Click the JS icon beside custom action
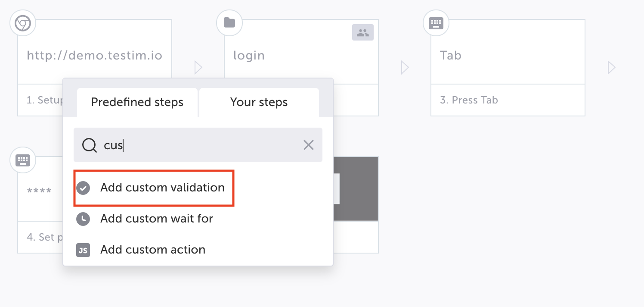This screenshot has width=644, height=307. (x=83, y=250)
